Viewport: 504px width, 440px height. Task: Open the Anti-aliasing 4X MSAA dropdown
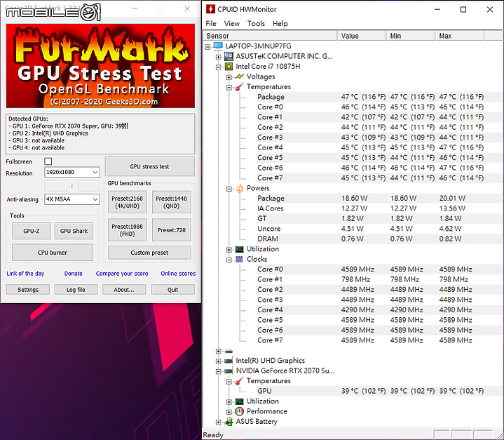[x=72, y=199]
